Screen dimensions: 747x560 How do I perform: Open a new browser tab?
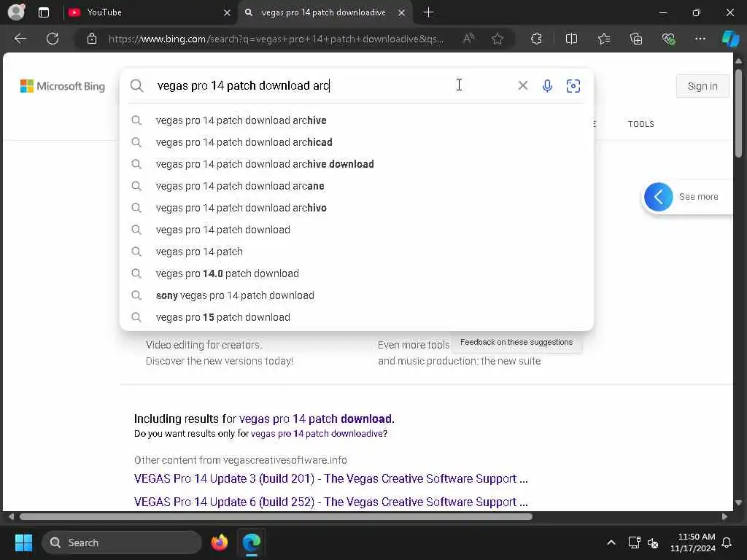tap(428, 12)
